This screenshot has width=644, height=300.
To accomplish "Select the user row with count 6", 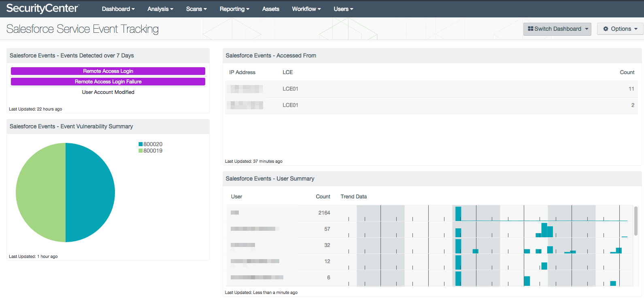I will point(429,278).
